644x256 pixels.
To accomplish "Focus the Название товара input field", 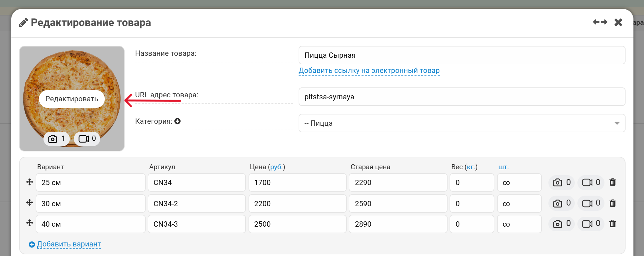I will [461, 55].
